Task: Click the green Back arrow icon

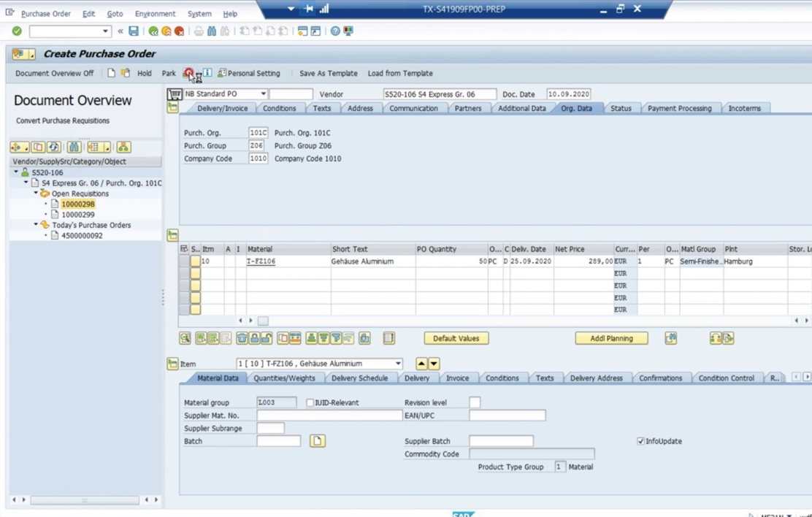Action: [153, 31]
